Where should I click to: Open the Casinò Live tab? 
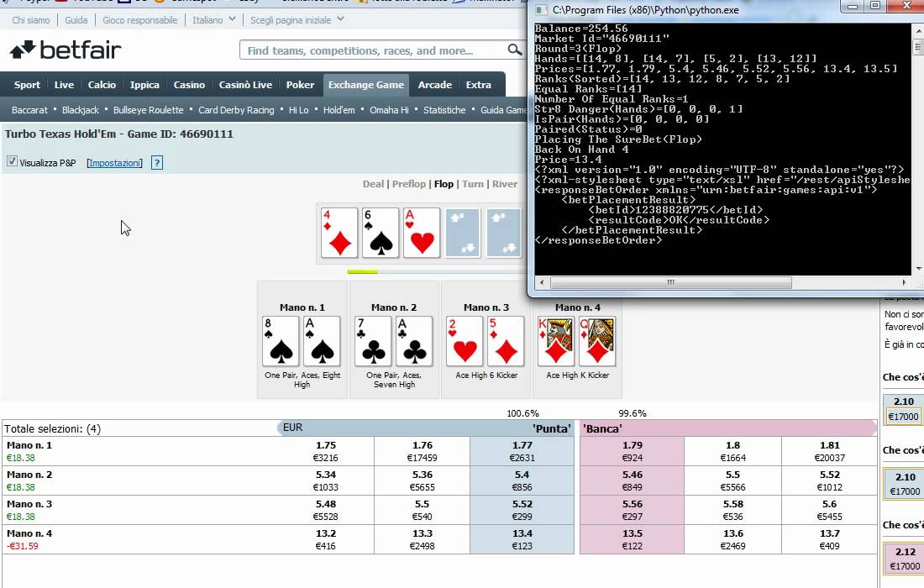pos(246,85)
